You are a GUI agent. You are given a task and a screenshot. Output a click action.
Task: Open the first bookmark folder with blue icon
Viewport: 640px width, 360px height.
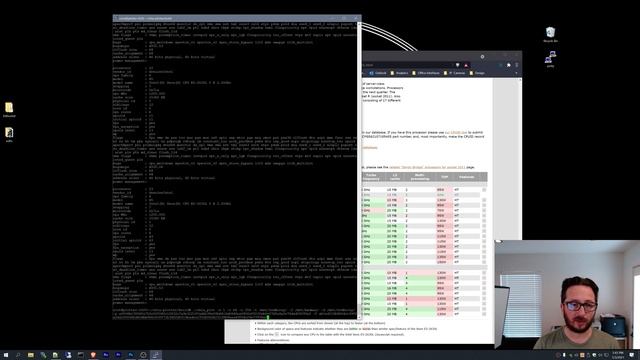click(378, 73)
